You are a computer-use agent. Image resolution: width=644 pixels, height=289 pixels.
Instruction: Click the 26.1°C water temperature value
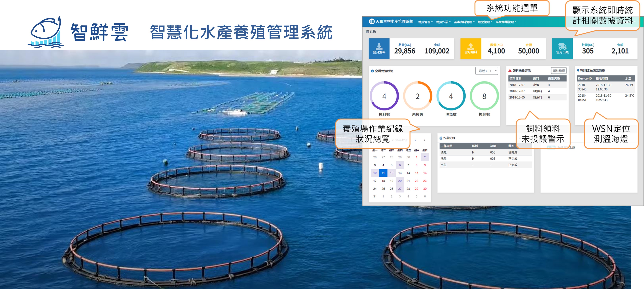pos(630,85)
